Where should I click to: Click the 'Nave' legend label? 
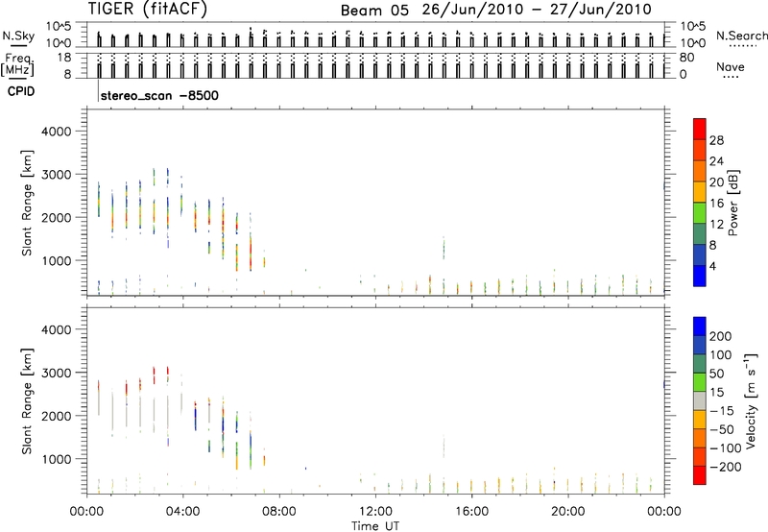(731, 66)
